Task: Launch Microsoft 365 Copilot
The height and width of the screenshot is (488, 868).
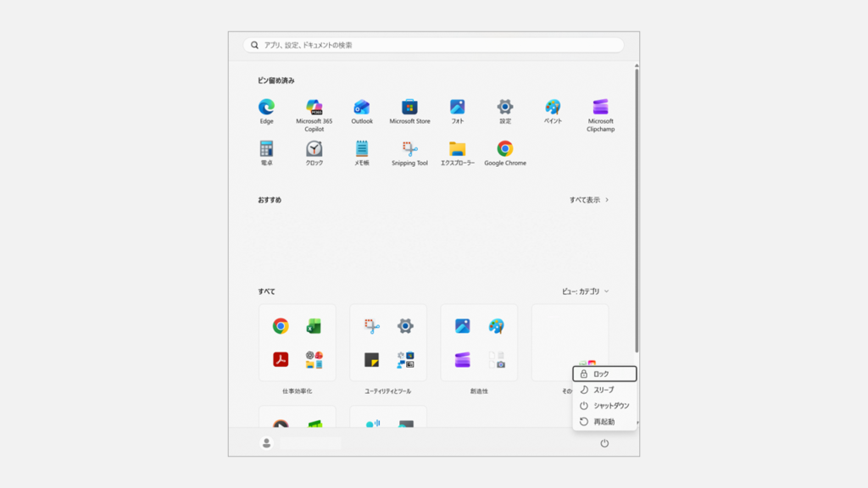Action: (x=314, y=108)
